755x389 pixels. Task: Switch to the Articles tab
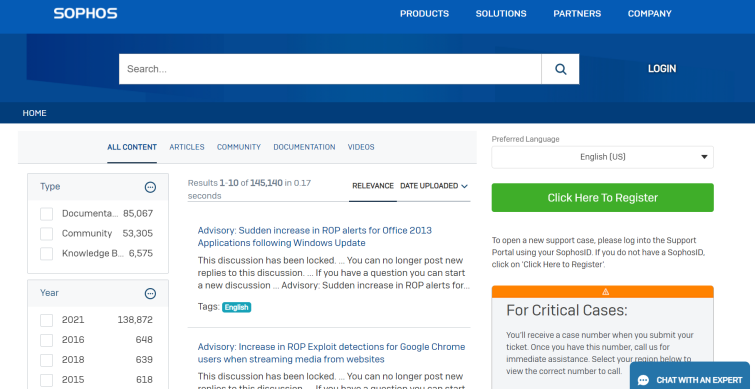pyautogui.click(x=187, y=147)
